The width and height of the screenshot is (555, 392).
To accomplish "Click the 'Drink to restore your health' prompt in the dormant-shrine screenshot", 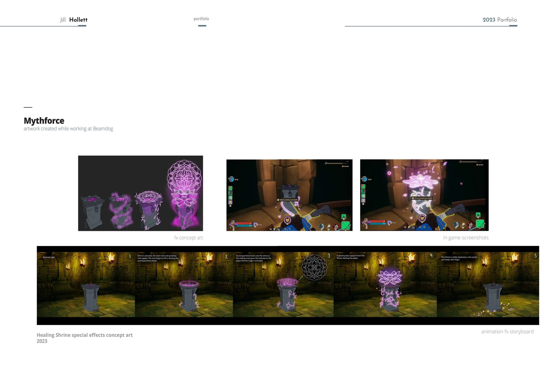I will [287, 200].
